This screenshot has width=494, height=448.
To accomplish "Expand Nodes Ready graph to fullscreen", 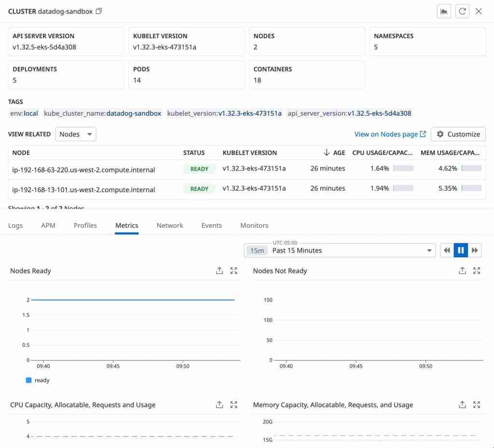I will 234,271.
